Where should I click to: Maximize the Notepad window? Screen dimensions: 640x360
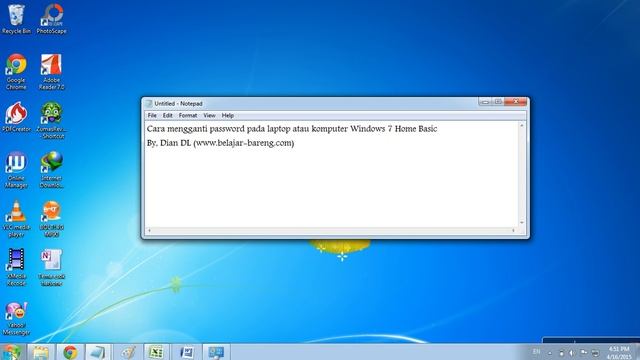[498, 102]
